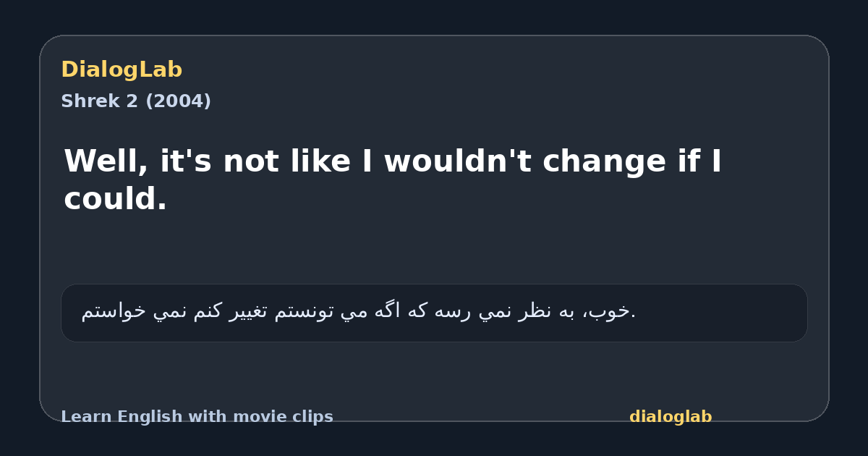
Task: Select the word "Well," in the sentence
Action: (106, 161)
